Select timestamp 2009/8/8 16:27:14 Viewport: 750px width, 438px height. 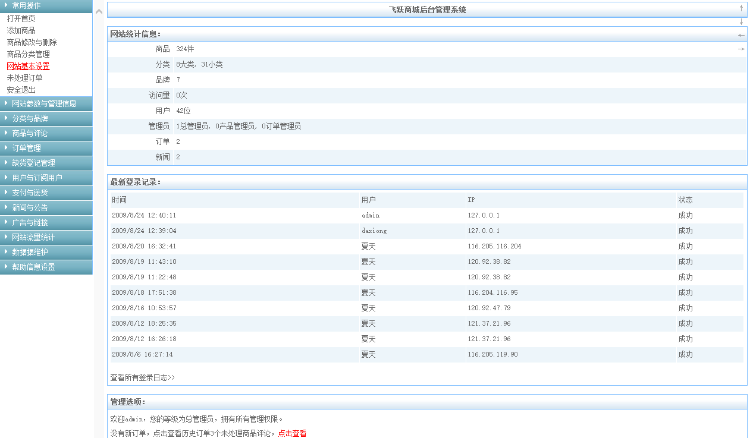tap(142, 354)
